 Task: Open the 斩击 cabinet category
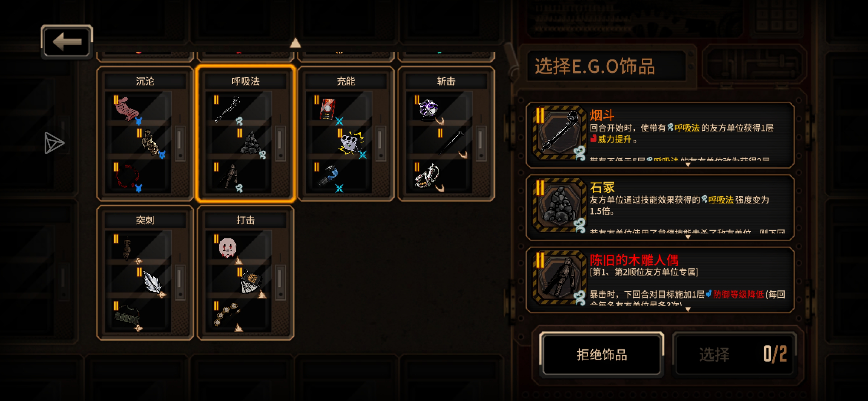pyautogui.click(x=446, y=81)
